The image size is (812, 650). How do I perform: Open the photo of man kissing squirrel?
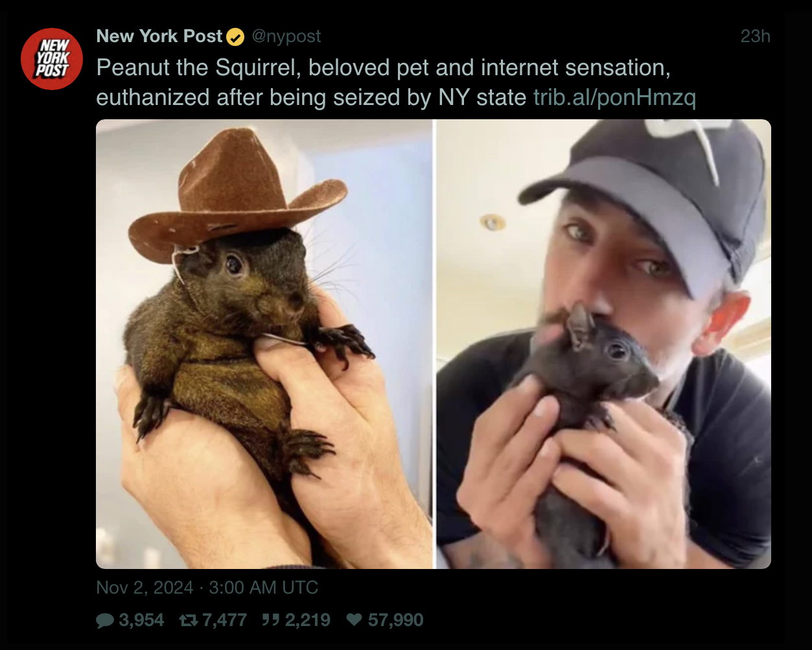[x=603, y=344]
